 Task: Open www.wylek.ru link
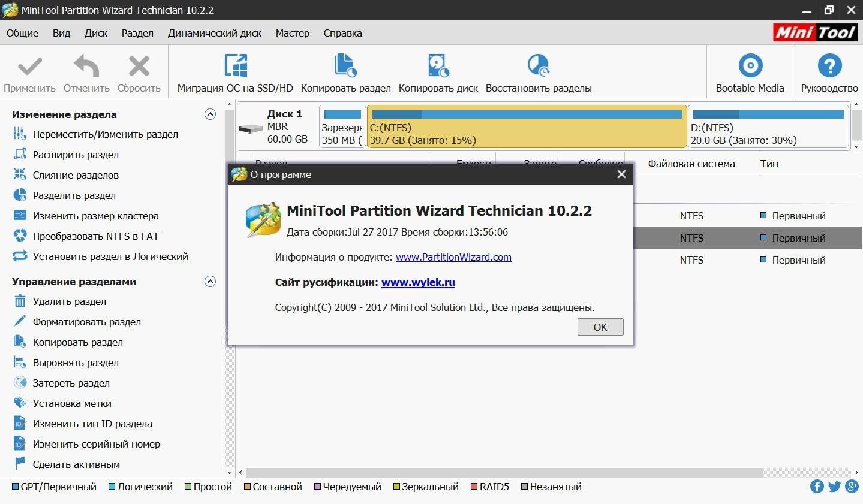tap(418, 282)
